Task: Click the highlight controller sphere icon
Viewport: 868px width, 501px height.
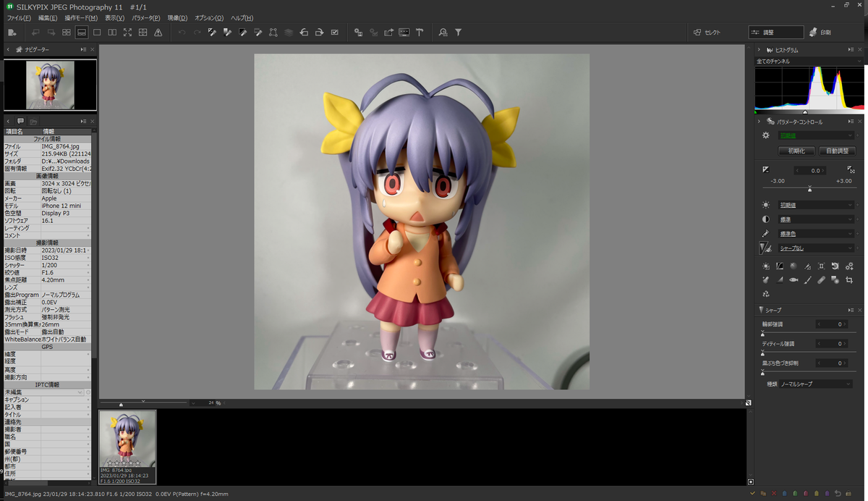Action: point(793,266)
